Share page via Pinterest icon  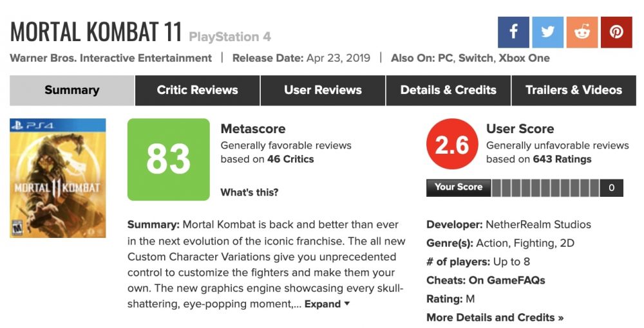[x=616, y=32]
